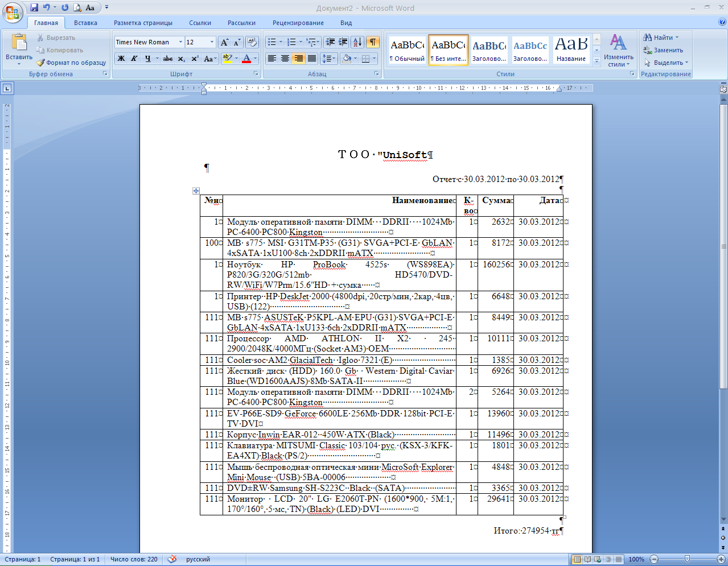728x566 pixels.
Task: Open the Office button menu
Action: (13, 12)
